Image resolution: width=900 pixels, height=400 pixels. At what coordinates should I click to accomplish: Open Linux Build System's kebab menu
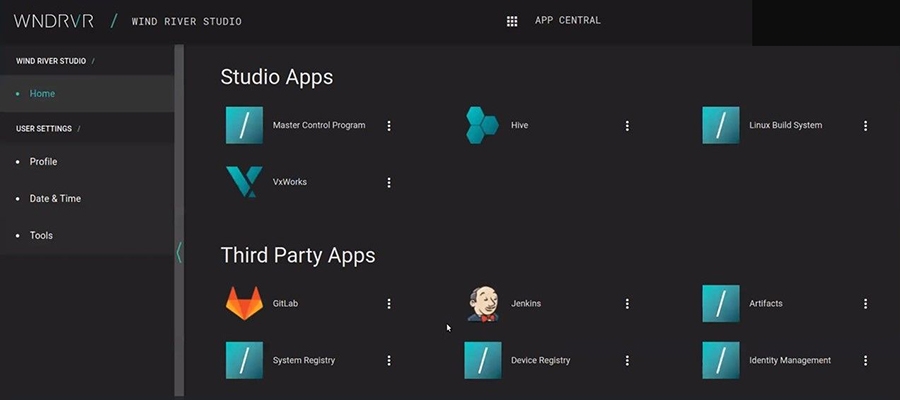(865, 126)
